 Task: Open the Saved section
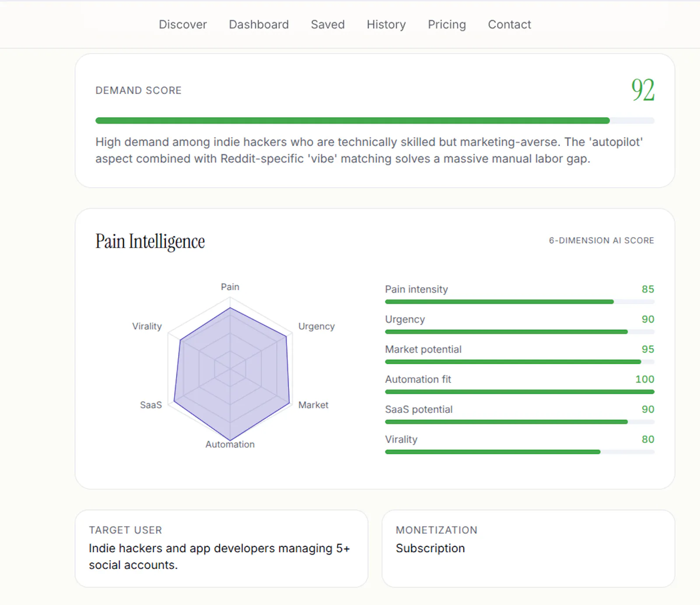click(x=328, y=24)
